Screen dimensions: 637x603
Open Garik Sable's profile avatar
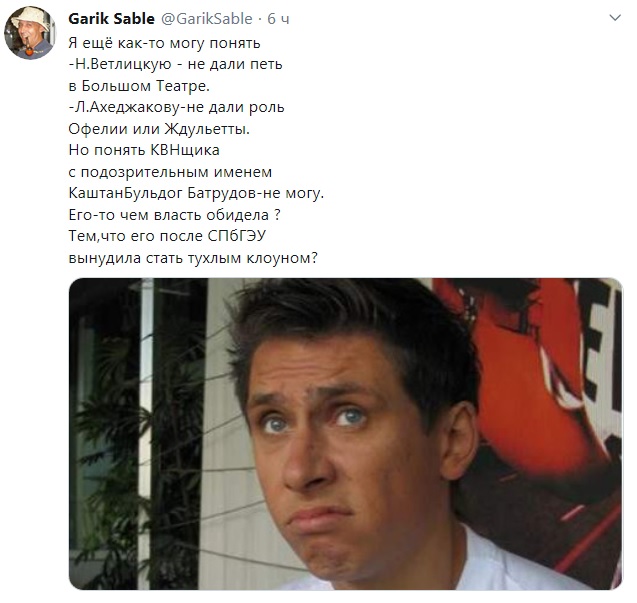tap(30, 33)
